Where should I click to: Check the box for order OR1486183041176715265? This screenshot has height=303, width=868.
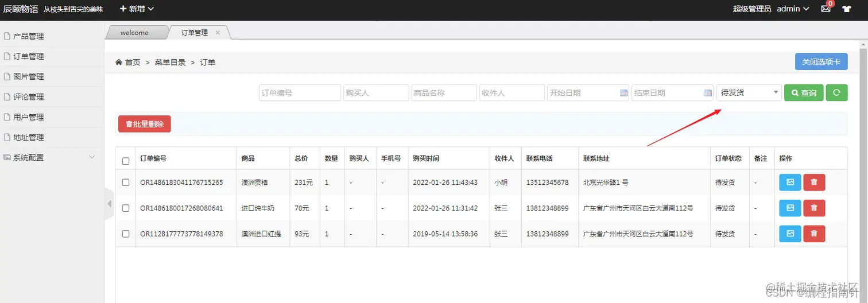126,182
